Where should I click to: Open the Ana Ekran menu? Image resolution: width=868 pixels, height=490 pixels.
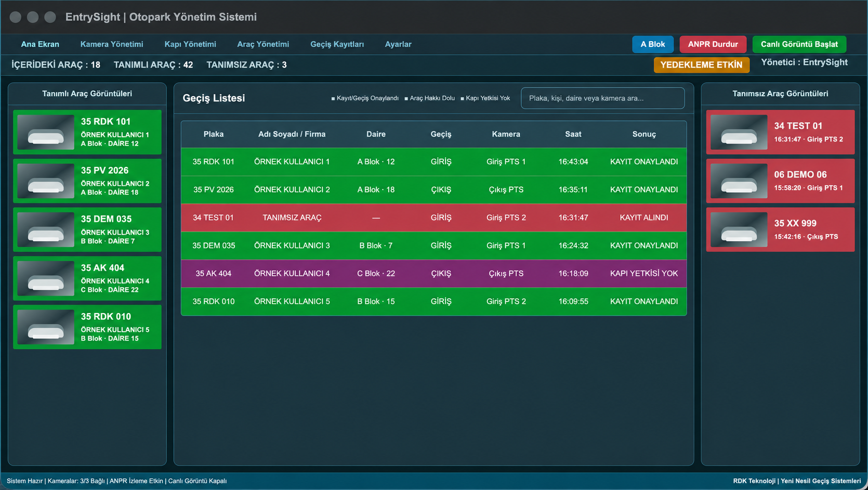[x=40, y=44]
